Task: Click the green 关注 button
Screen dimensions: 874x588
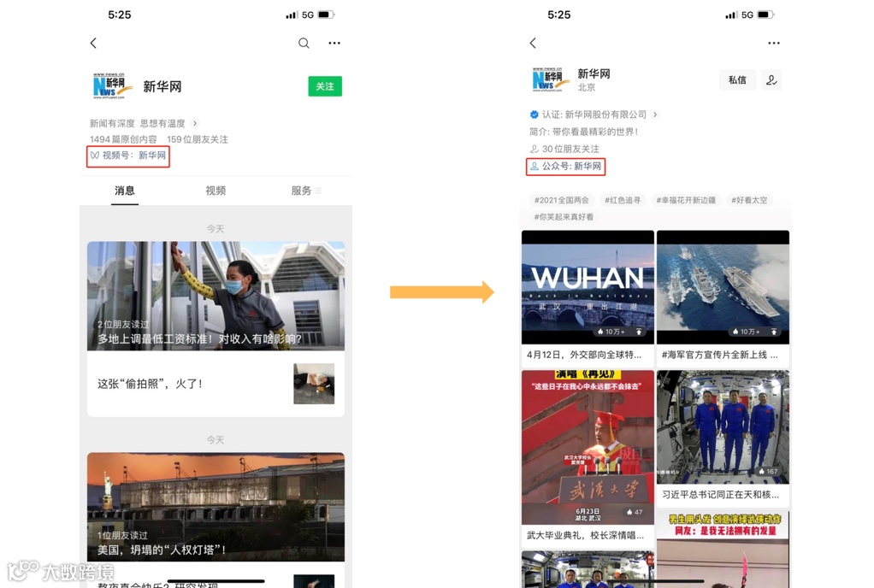Action: [325, 86]
